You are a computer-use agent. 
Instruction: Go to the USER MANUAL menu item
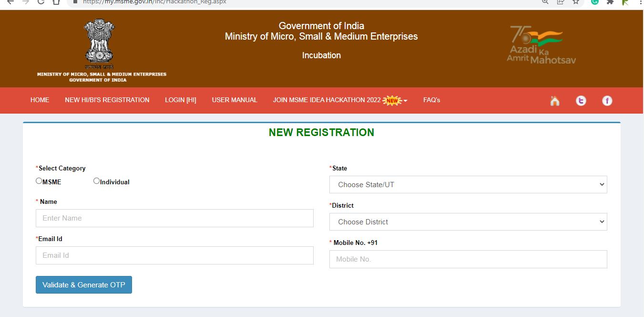234,100
